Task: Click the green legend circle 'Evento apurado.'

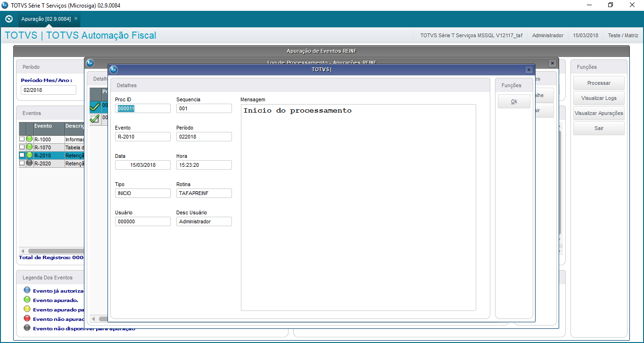Action: coord(27,300)
